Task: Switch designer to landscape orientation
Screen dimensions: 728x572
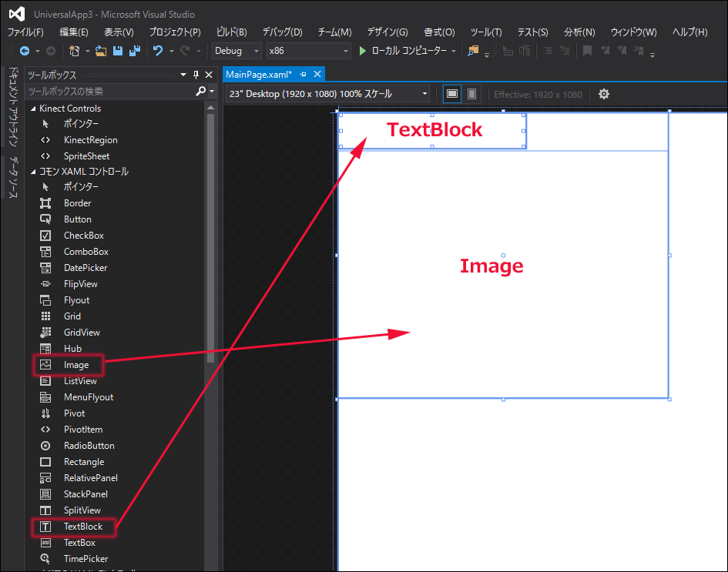Action: (451, 94)
